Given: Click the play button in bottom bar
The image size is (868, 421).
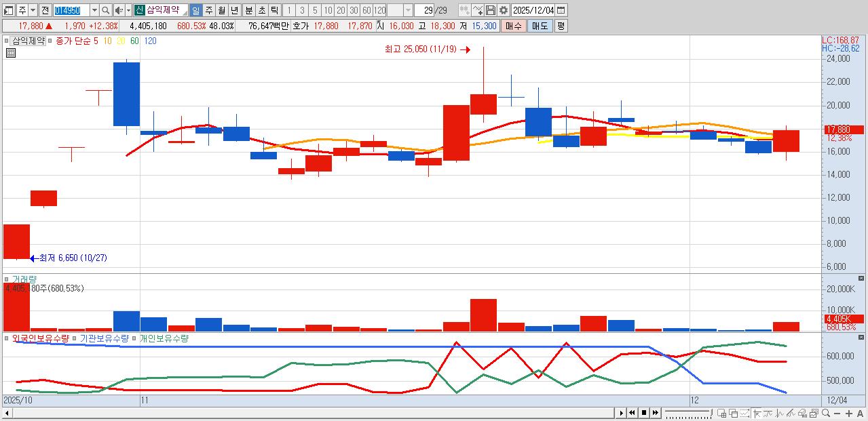Looking at the screenshot, I should click(621, 413).
